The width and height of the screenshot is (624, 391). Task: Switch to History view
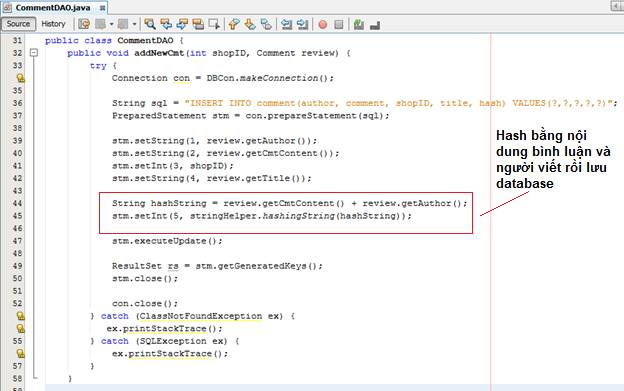click(53, 24)
